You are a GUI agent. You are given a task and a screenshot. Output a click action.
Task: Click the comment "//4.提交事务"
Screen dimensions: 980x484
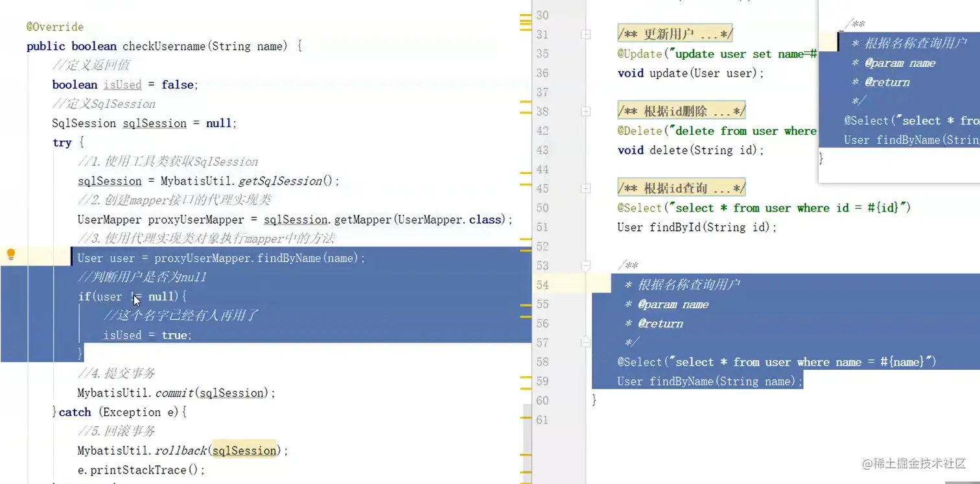[x=116, y=374]
